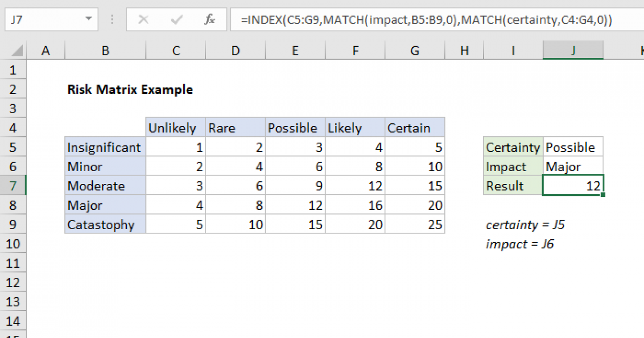
Task: Click the Insert Function (fx) icon
Action: [x=209, y=20]
